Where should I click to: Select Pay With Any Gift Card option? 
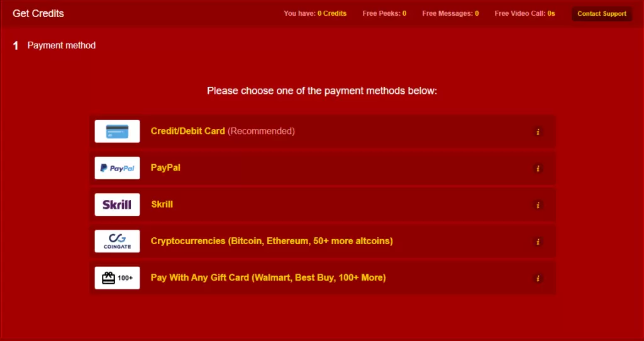[323, 277]
